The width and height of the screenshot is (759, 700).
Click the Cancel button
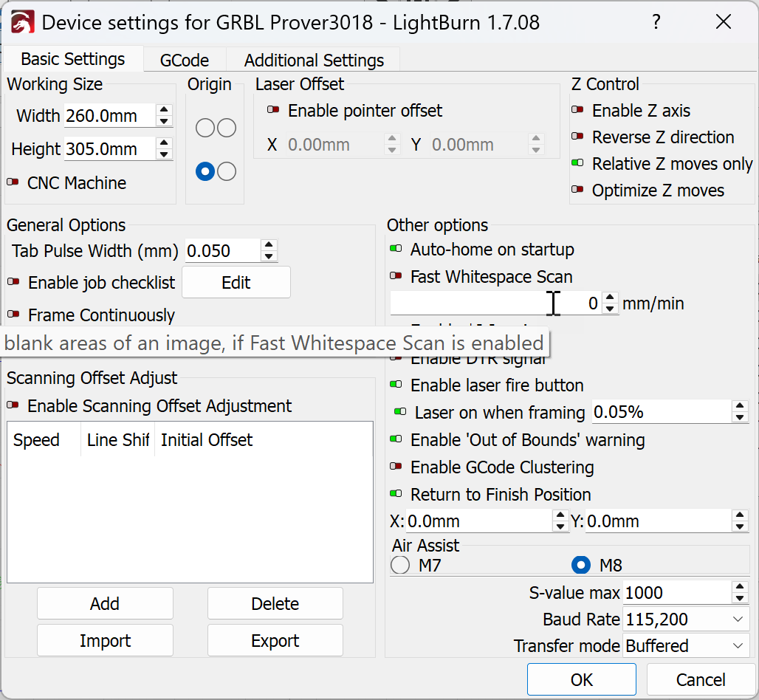pyautogui.click(x=701, y=679)
